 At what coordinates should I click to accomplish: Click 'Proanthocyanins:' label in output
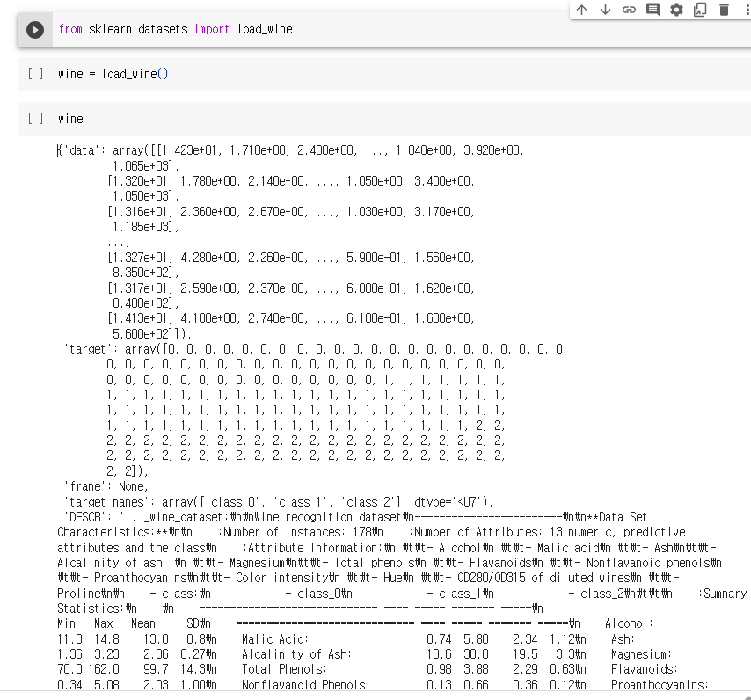[660, 685]
